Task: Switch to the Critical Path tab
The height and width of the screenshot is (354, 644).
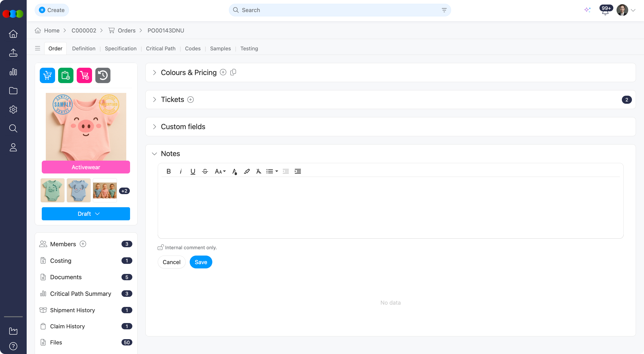Action: [161, 48]
